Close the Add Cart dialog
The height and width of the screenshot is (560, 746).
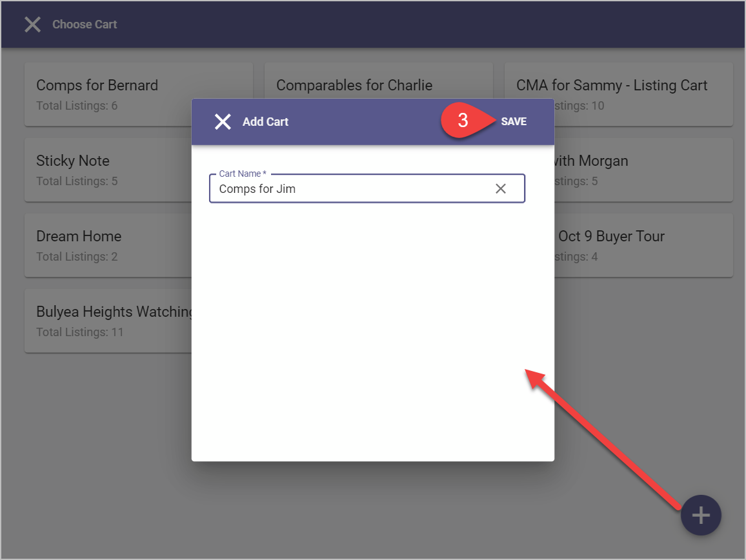click(x=223, y=122)
